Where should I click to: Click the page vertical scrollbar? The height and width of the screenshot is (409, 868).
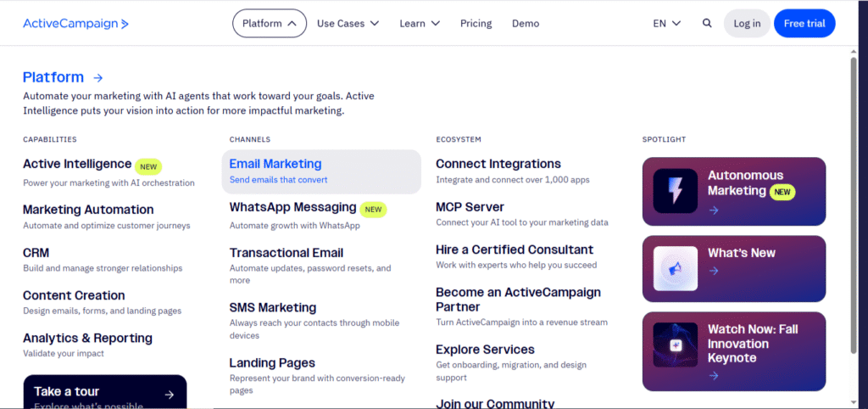[854, 205]
